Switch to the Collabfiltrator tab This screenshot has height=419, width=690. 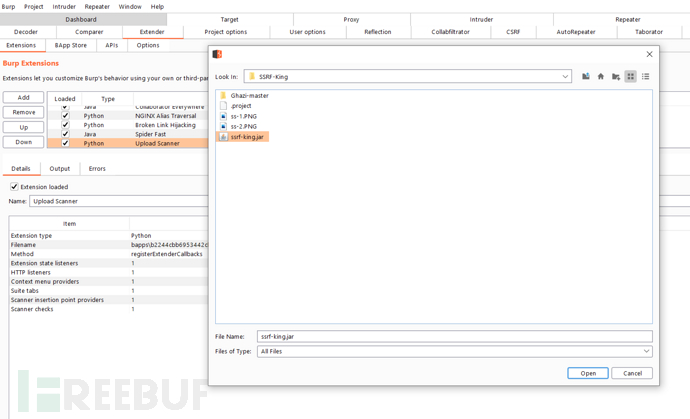(x=451, y=32)
